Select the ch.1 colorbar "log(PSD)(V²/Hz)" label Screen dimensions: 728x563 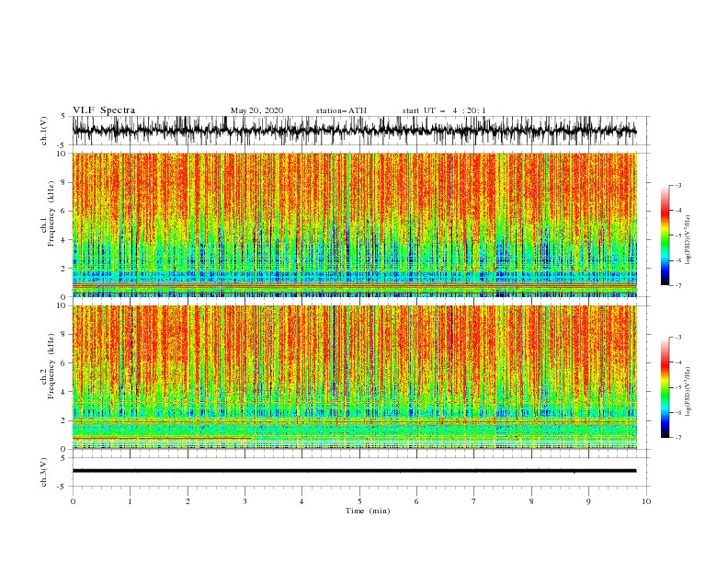pyautogui.click(x=688, y=240)
